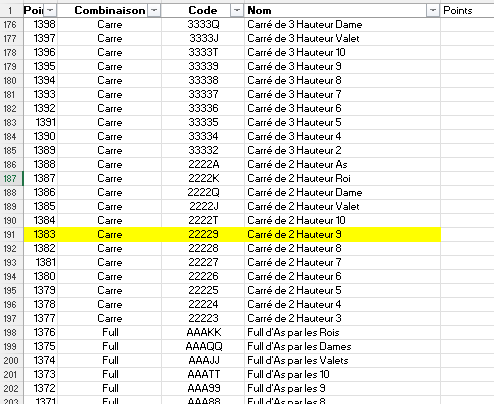Select the Code header cell
This screenshot has width=494, height=404.
pos(203,11)
